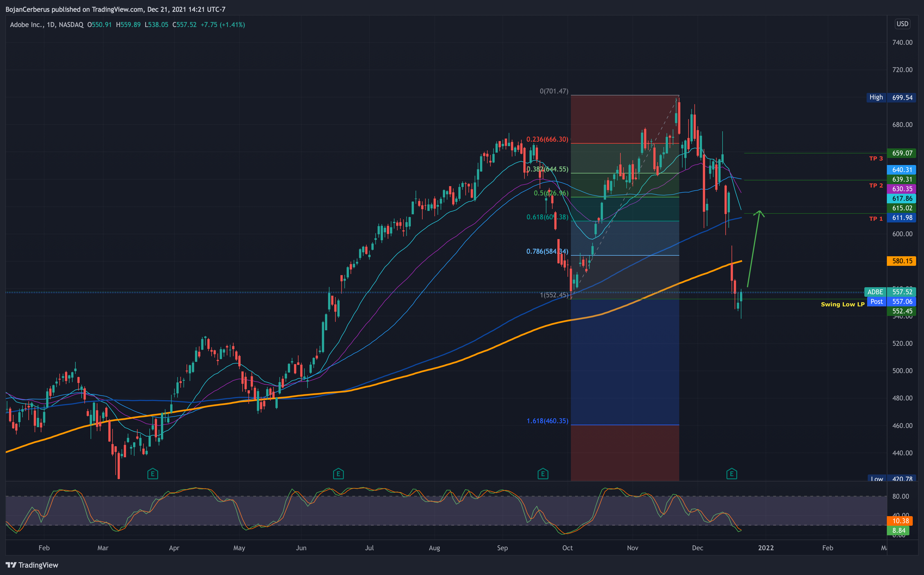Click the BojanCerberus published header text

pos(115,9)
